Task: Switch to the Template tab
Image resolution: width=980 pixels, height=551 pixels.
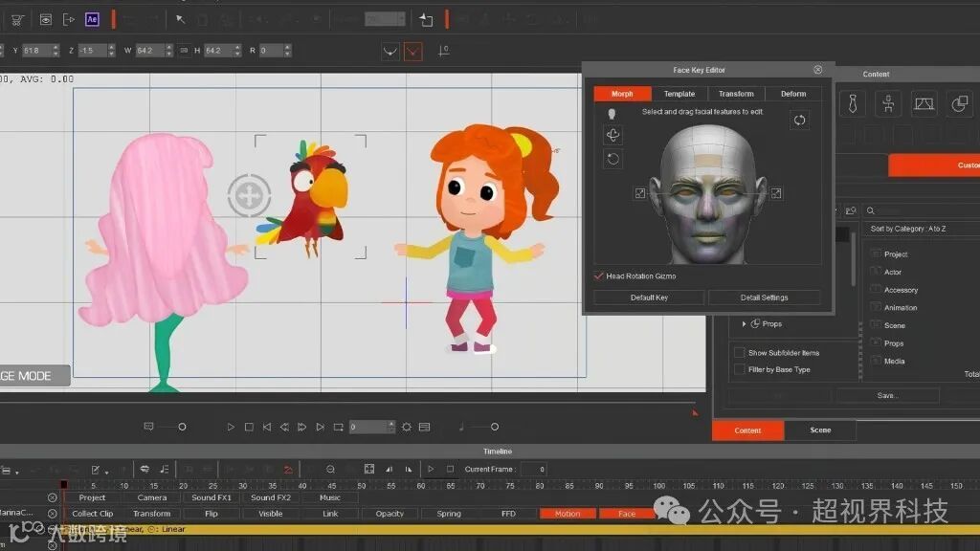Action: point(679,94)
